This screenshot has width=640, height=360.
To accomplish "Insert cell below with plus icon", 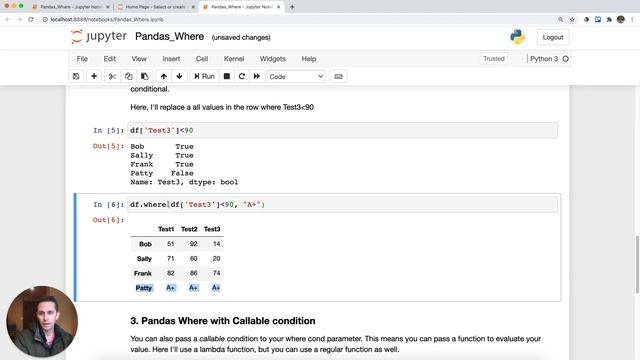I will pos(94,76).
